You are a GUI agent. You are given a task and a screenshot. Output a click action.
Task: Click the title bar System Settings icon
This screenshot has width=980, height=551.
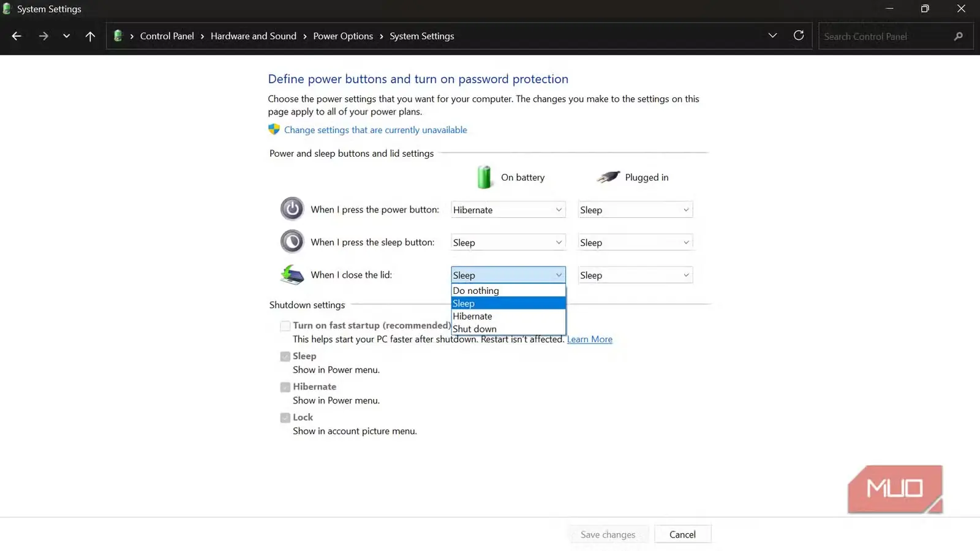7,9
